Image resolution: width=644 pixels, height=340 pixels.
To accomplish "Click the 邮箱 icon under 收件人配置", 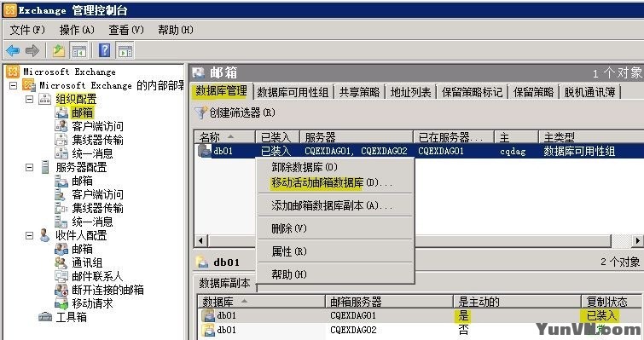I will click(61, 249).
